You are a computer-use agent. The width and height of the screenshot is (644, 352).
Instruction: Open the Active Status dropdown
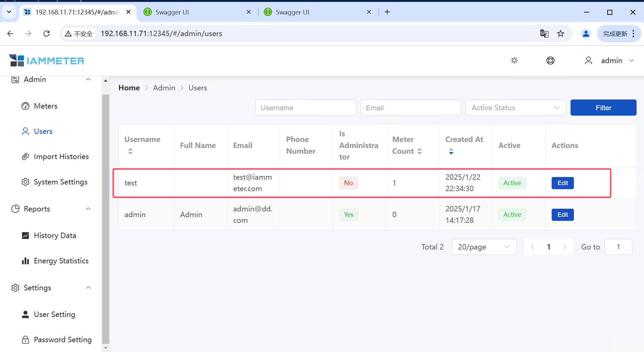click(516, 108)
